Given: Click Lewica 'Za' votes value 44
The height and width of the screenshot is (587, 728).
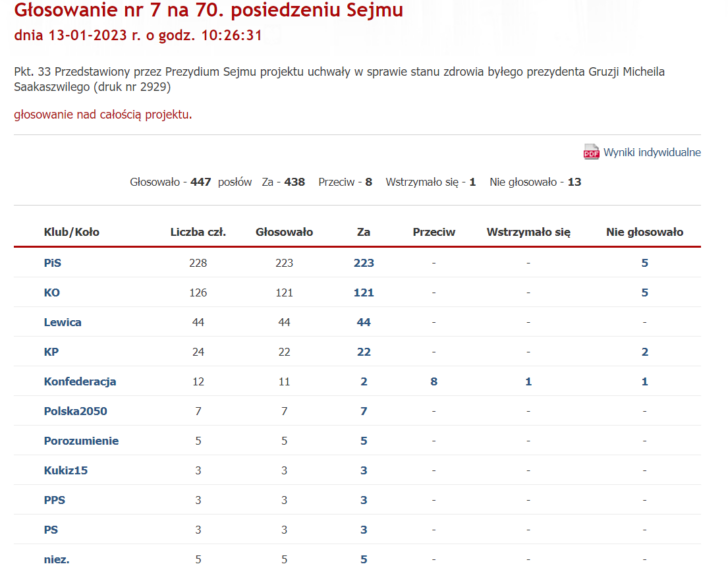Looking at the screenshot, I should 364,322.
